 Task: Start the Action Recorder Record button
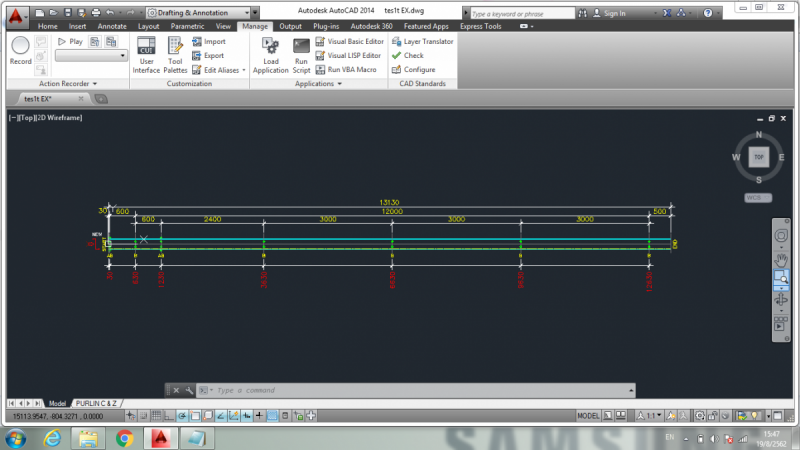20,51
